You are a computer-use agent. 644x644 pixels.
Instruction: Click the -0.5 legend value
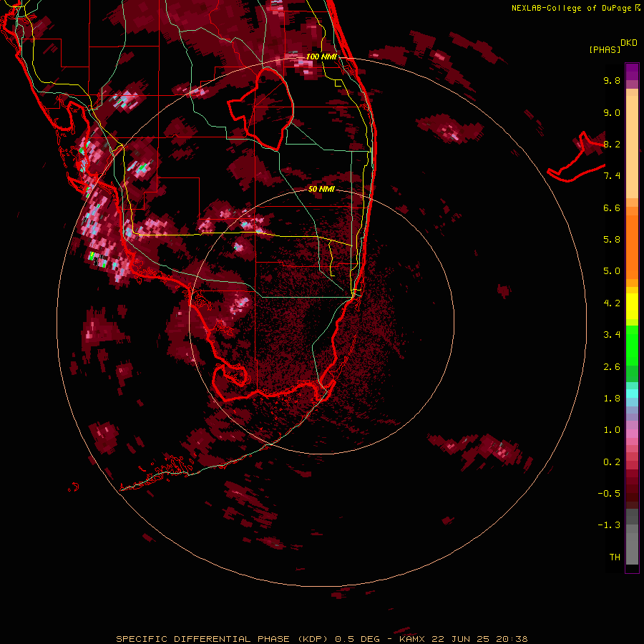pyautogui.click(x=609, y=494)
